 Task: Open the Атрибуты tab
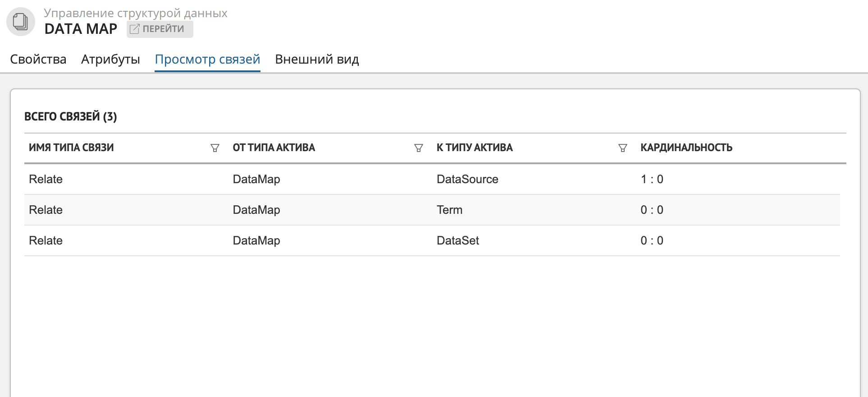[x=110, y=60]
